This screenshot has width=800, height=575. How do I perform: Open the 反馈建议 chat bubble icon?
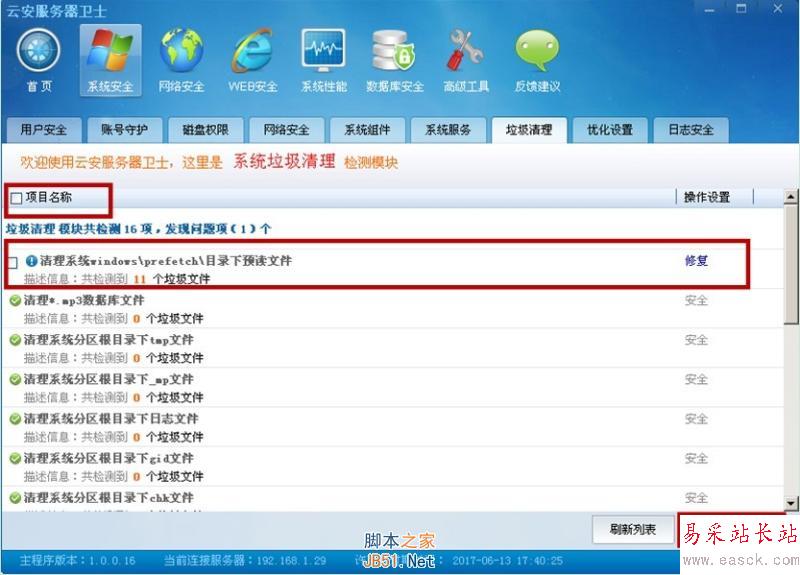(x=537, y=51)
